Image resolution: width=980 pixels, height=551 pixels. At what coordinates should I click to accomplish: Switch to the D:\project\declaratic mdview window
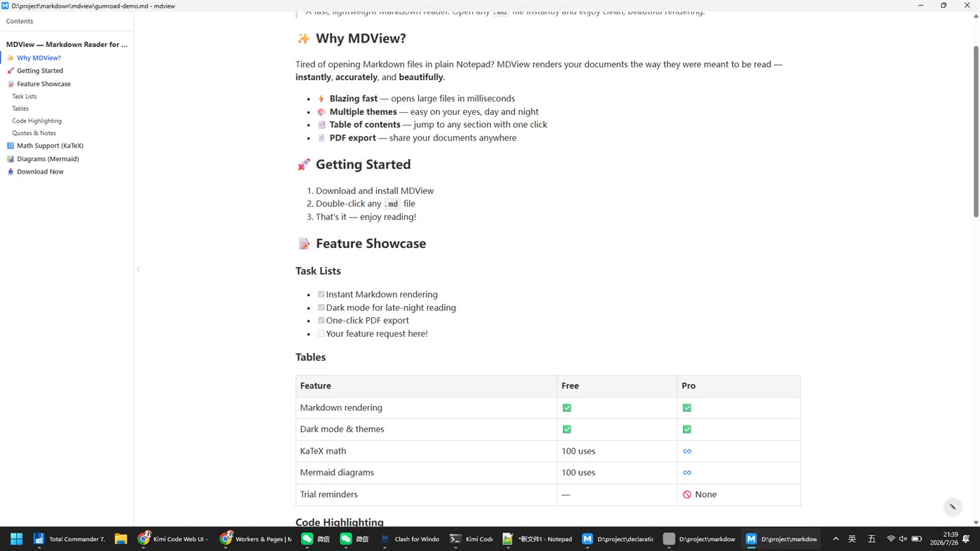pyautogui.click(x=617, y=538)
